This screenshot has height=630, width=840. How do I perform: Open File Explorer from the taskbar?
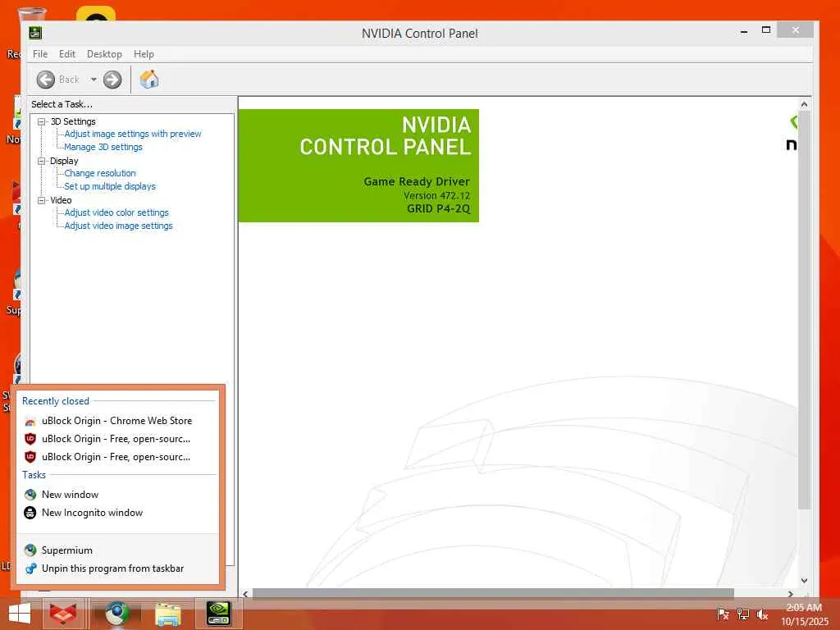pyautogui.click(x=167, y=614)
